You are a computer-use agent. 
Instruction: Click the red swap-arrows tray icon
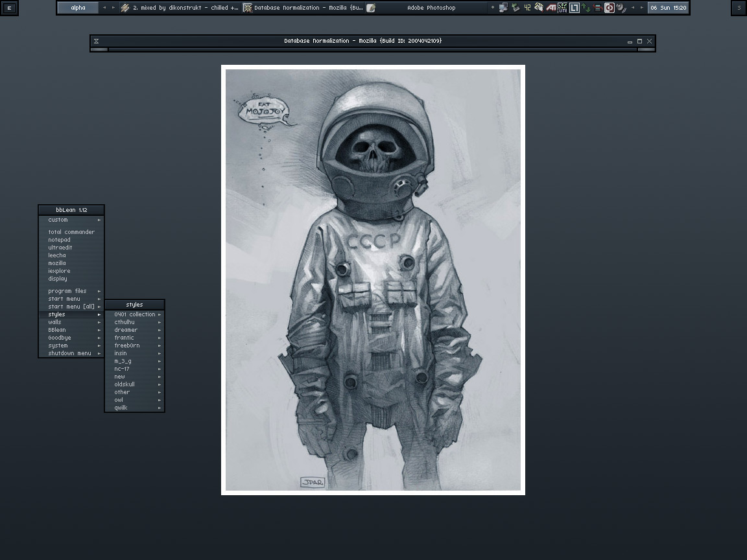(x=597, y=8)
